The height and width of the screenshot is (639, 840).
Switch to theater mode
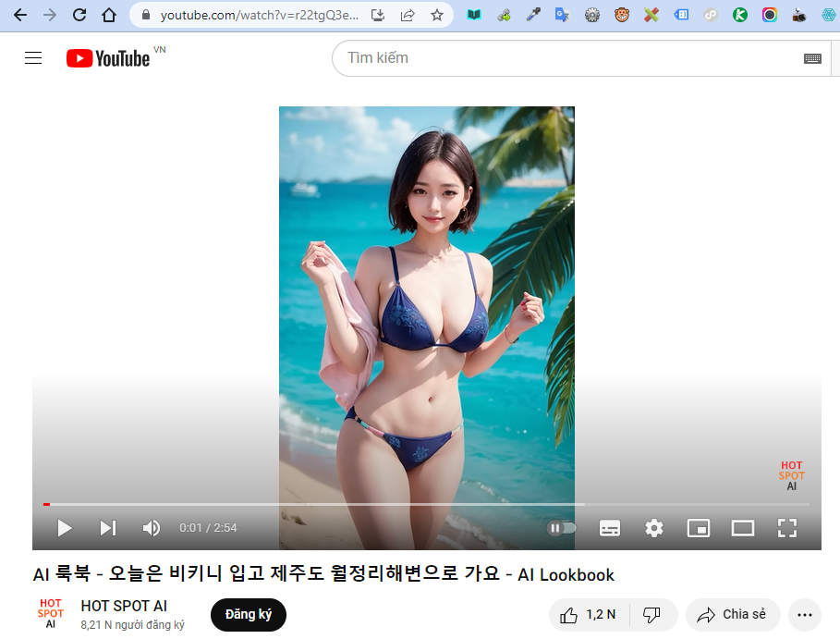(743, 528)
